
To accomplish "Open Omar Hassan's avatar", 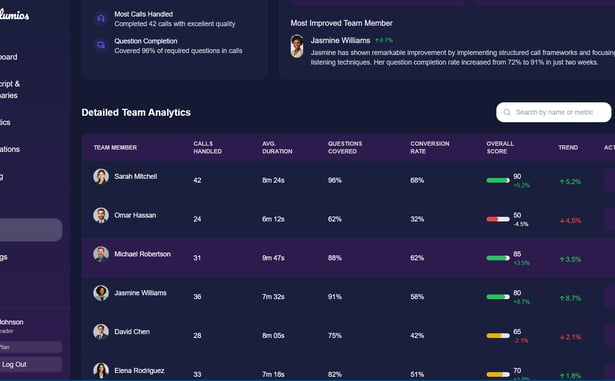I will [x=101, y=215].
